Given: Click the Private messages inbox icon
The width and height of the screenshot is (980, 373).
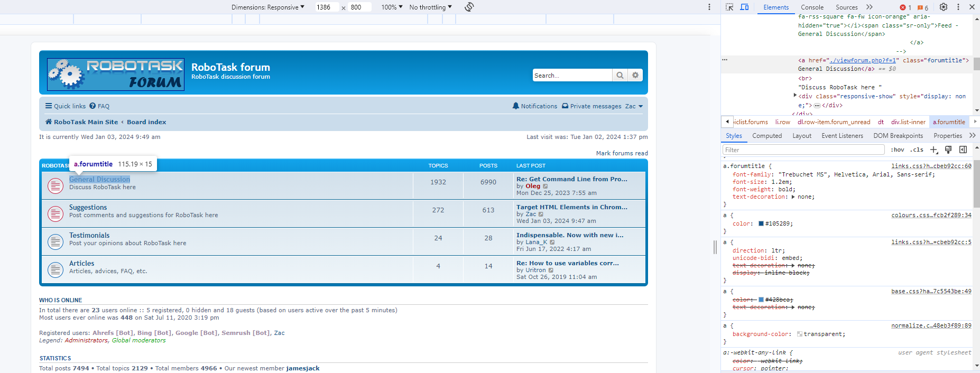Looking at the screenshot, I should coord(565,106).
